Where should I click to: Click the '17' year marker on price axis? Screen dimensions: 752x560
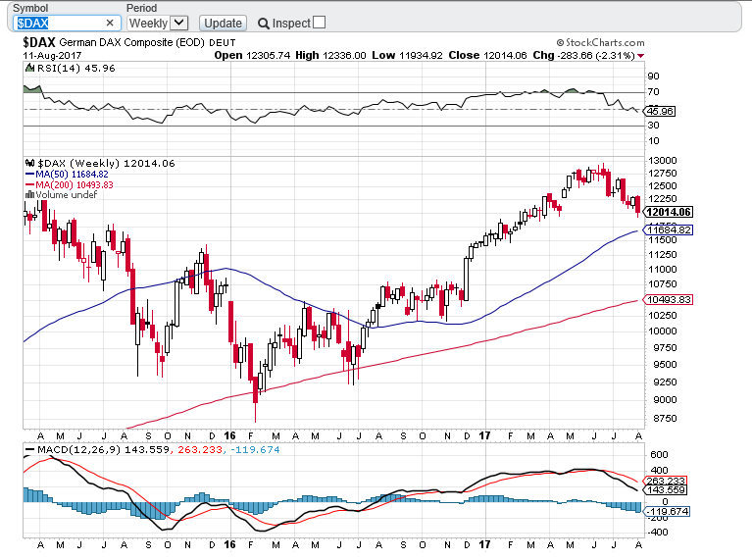coord(485,435)
